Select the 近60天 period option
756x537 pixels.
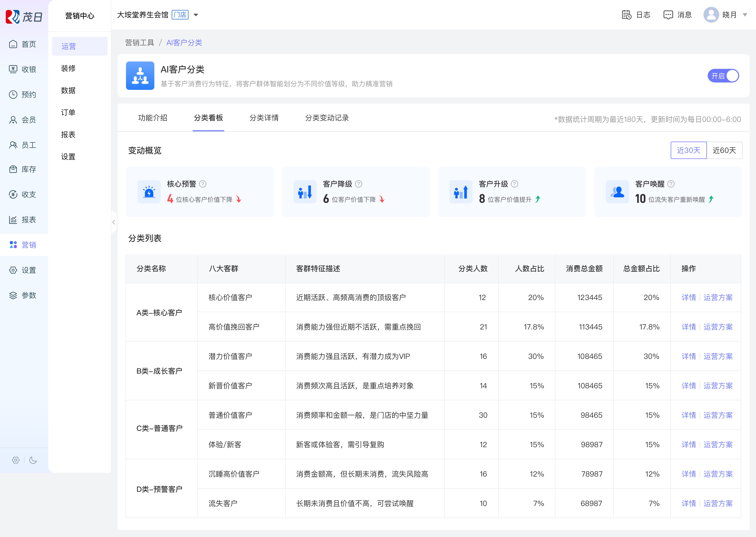point(724,150)
